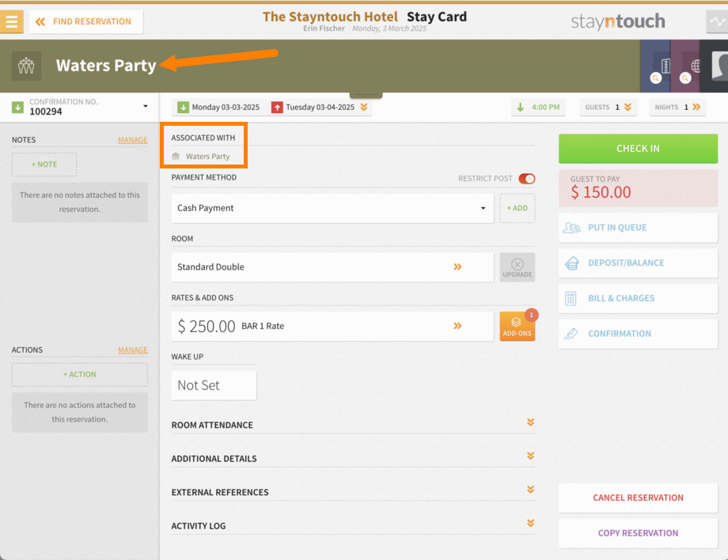Viewport: 728px width, 560px height.
Task: Click the group drawer handle below the header
Action: tap(366, 95)
